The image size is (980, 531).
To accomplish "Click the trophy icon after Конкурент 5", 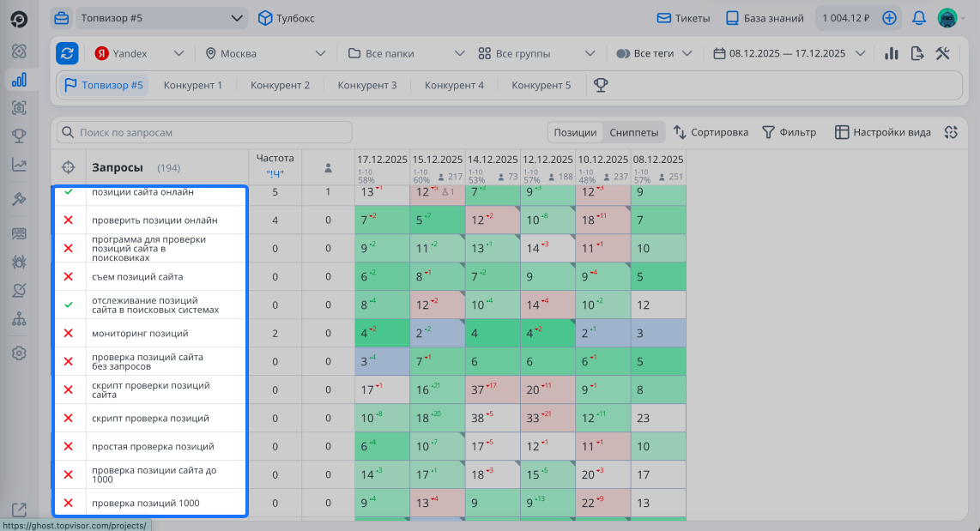I will click(x=601, y=85).
